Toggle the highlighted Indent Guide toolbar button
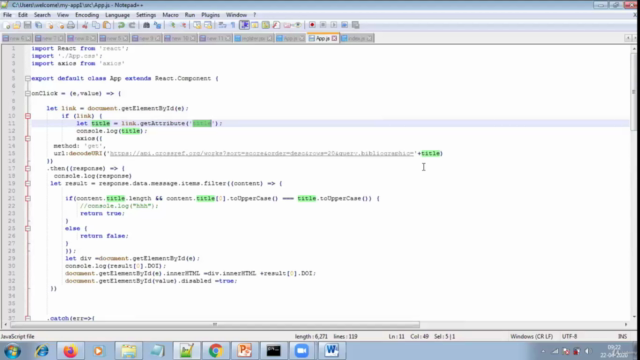Viewport: 640px width, 360px height. click(x=244, y=25)
